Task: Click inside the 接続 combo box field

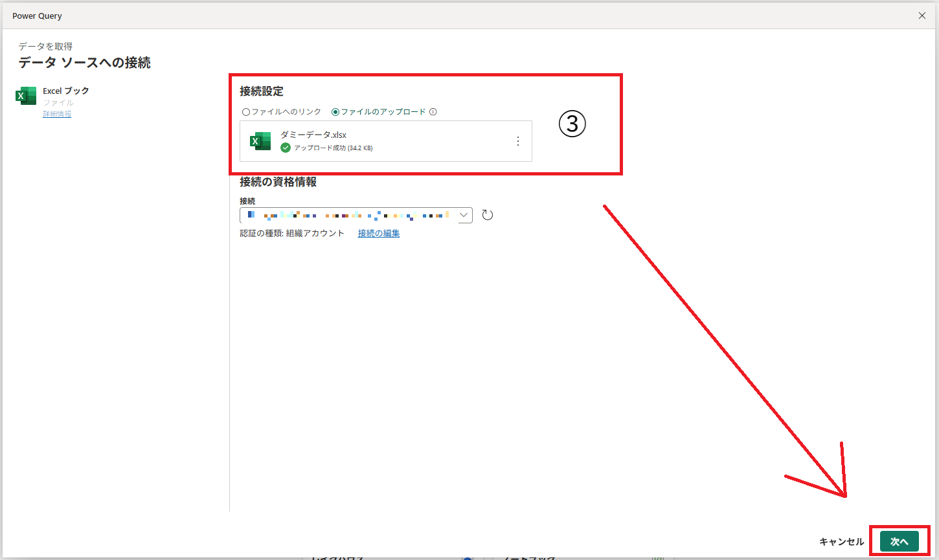Action: [x=348, y=216]
